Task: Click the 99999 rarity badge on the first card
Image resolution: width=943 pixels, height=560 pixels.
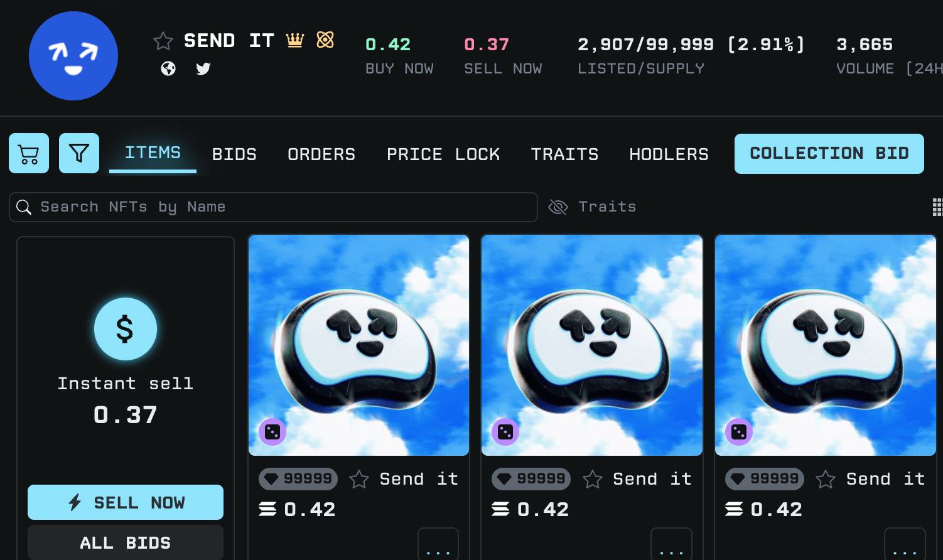Action: pyautogui.click(x=298, y=478)
